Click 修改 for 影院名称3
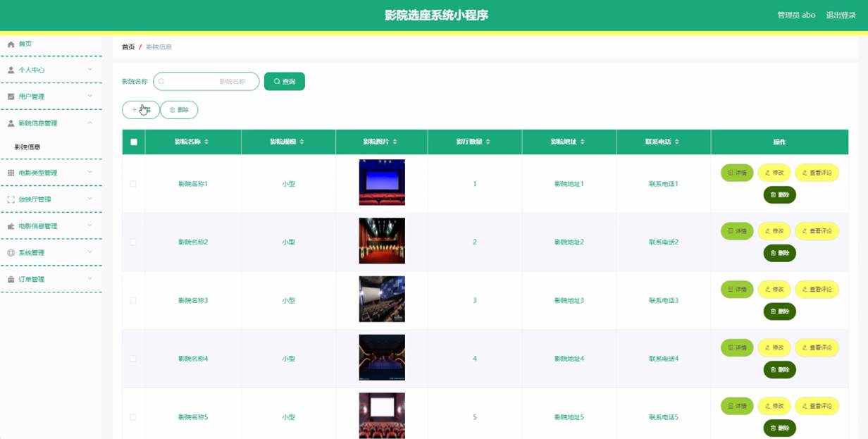 (774, 290)
